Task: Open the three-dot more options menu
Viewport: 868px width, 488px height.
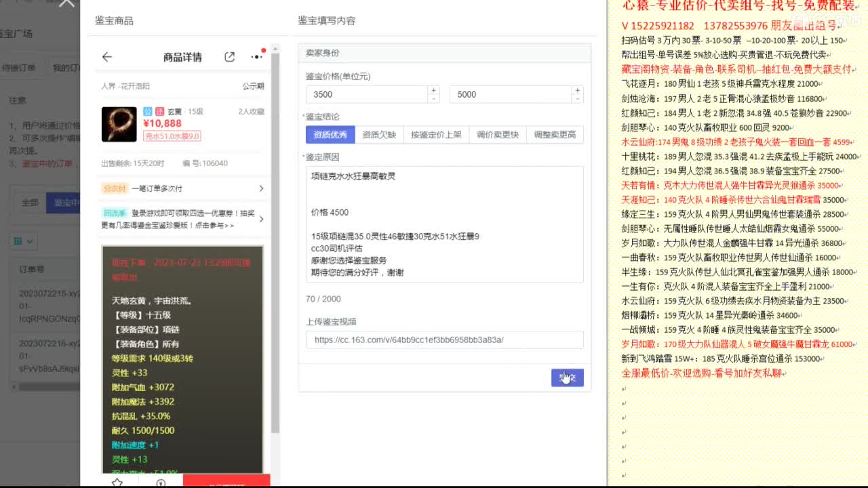Action: (x=256, y=56)
